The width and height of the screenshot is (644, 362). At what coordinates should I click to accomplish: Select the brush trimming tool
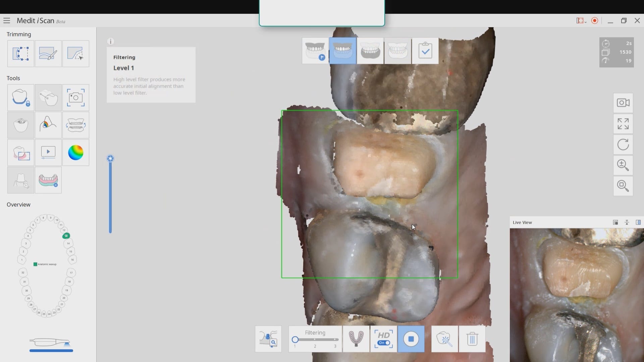click(48, 54)
